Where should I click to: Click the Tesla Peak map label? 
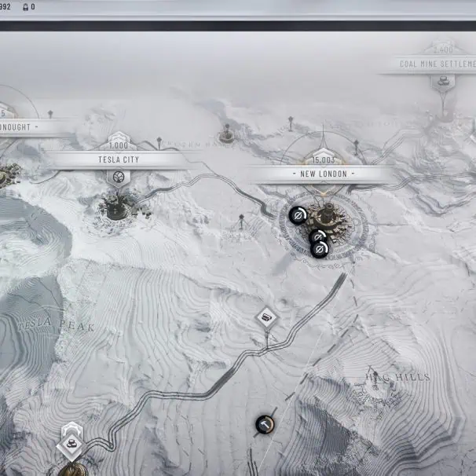pyautogui.click(x=55, y=325)
